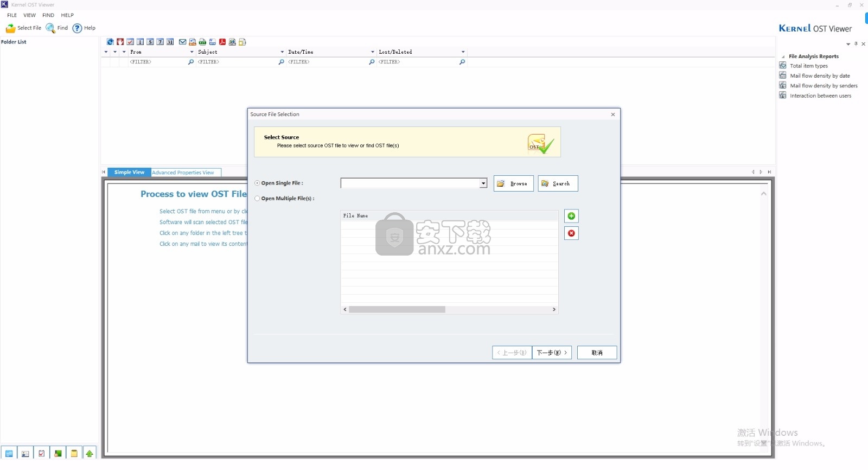Select the 1-day calendar view icon
The height and width of the screenshot is (470, 868).
(x=141, y=42)
